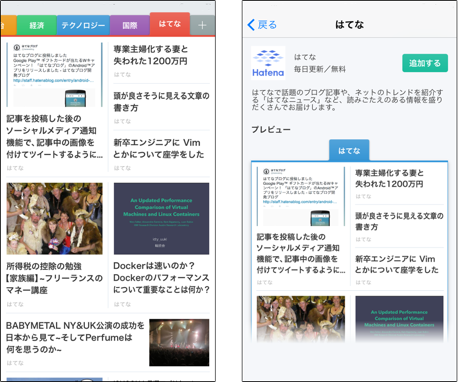Open the テクノロジー tab
The width and height of the screenshot is (458, 382).
(x=83, y=25)
